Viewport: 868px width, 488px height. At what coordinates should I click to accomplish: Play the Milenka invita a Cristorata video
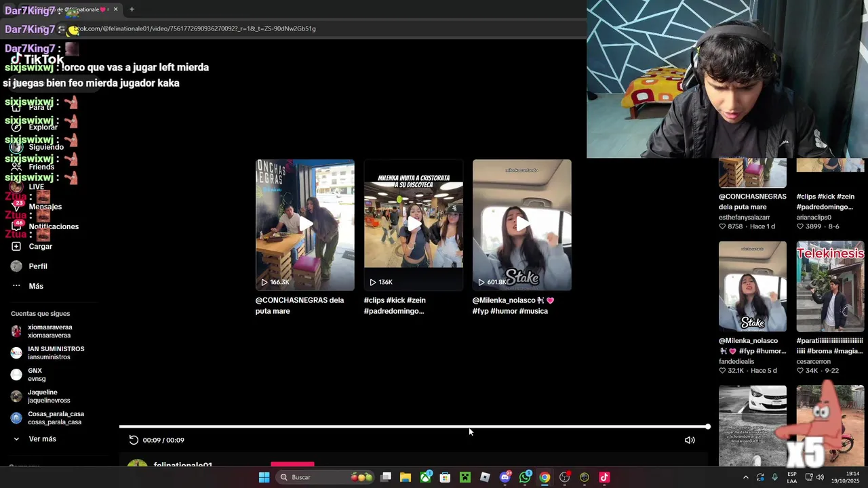coord(414,225)
